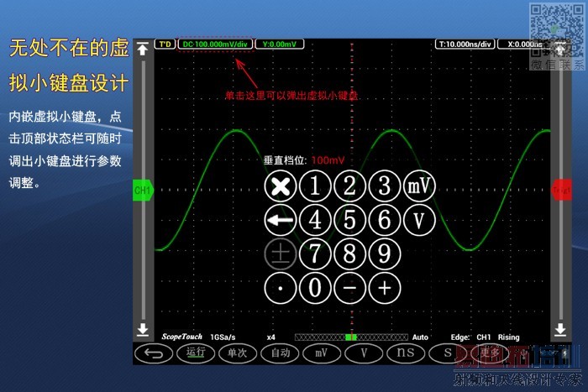Select V unit on the keypad

point(420,220)
